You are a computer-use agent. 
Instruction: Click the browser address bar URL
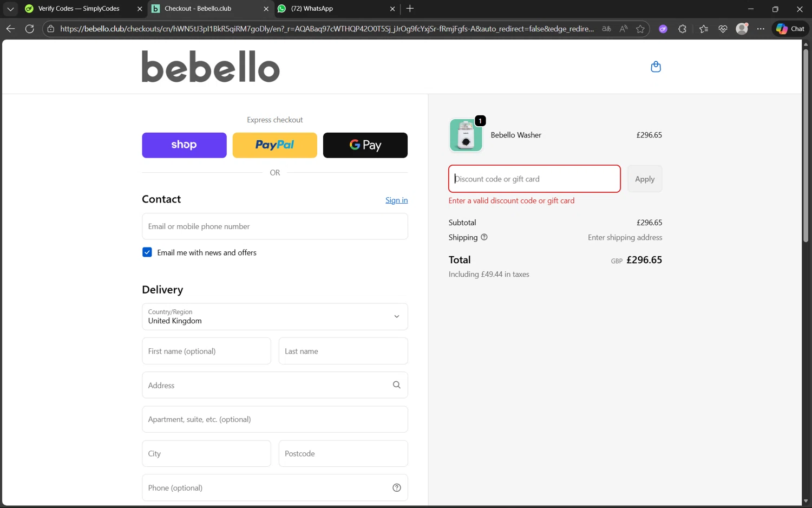click(x=326, y=29)
